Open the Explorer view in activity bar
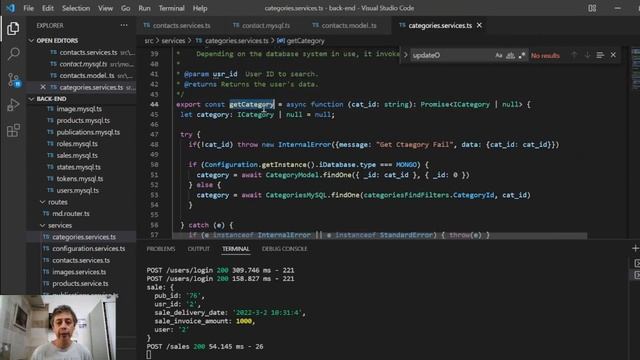This screenshot has width=640, height=360. 13,29
